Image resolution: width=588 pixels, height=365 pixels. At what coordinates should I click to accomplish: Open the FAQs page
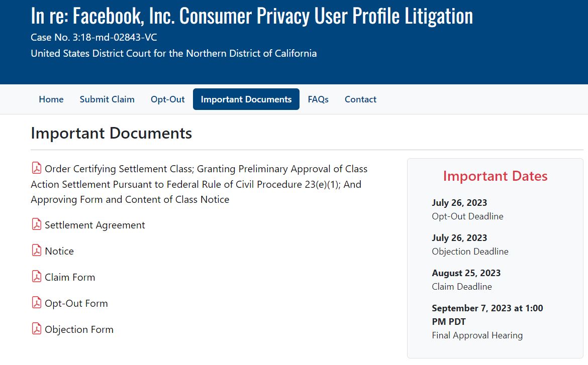click(x=318, y=99)
